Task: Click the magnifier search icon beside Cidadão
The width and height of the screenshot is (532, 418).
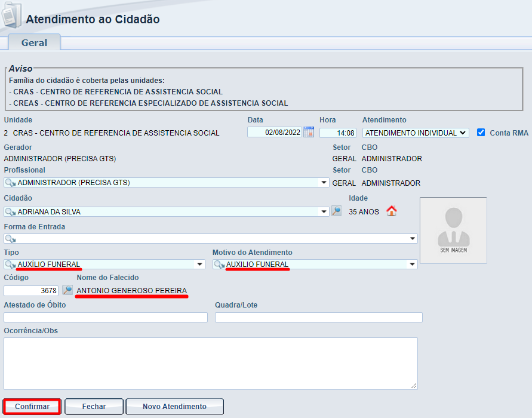Action: point(336,211)
